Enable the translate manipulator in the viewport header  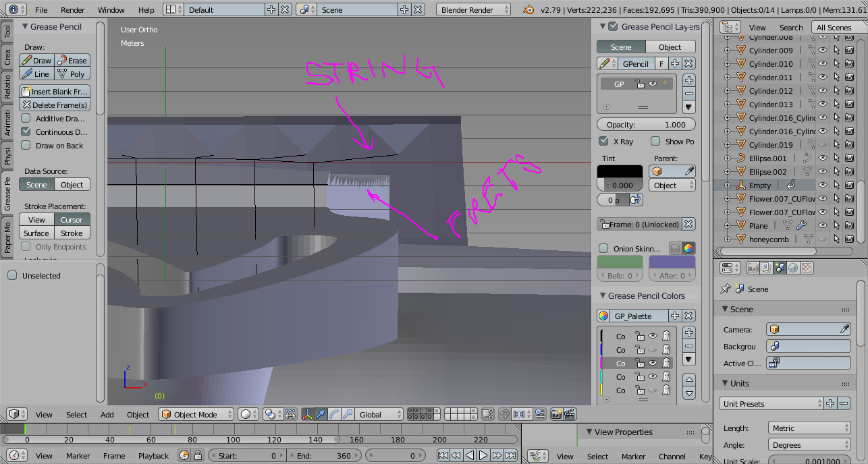[x=321, y=414]
